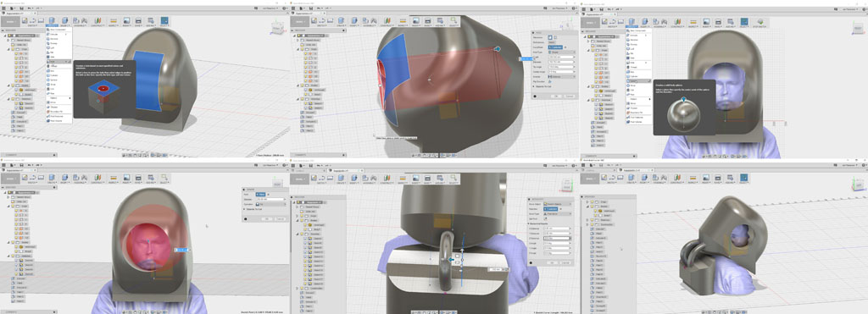Click Create box icon in Hole dialog window

point(341,20)
